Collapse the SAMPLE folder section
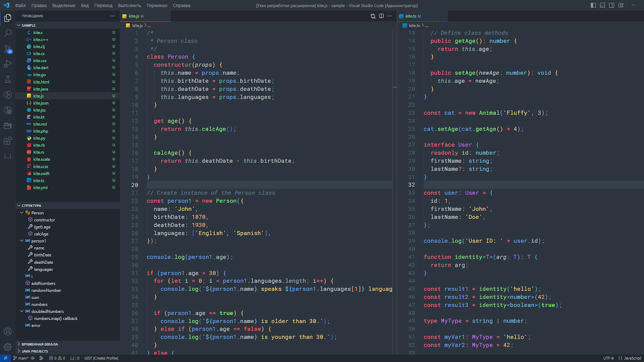This screenshot has height=362, width=644. pos(28,25)
